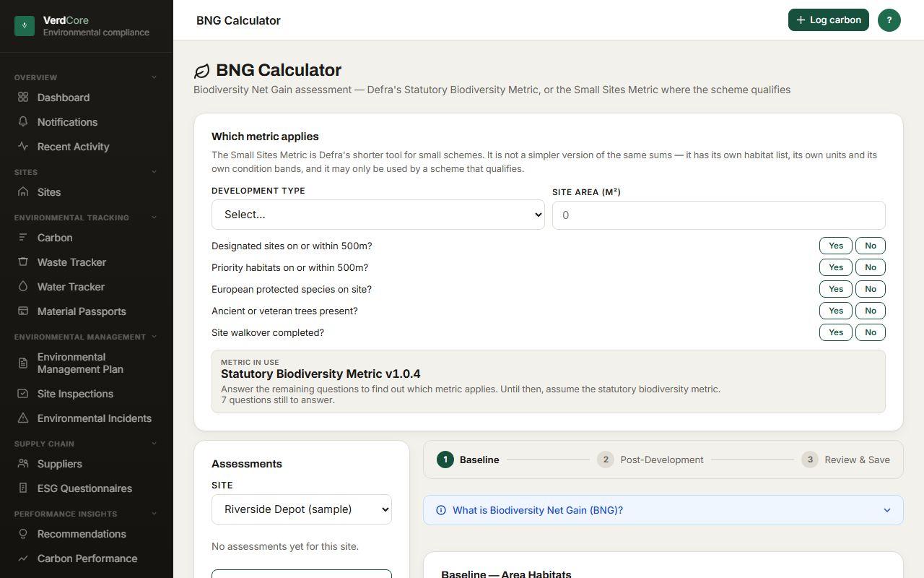Click the '7 questions still to answer' text
The width and height of the screenshot is (924, 578).
click(278, 400)
